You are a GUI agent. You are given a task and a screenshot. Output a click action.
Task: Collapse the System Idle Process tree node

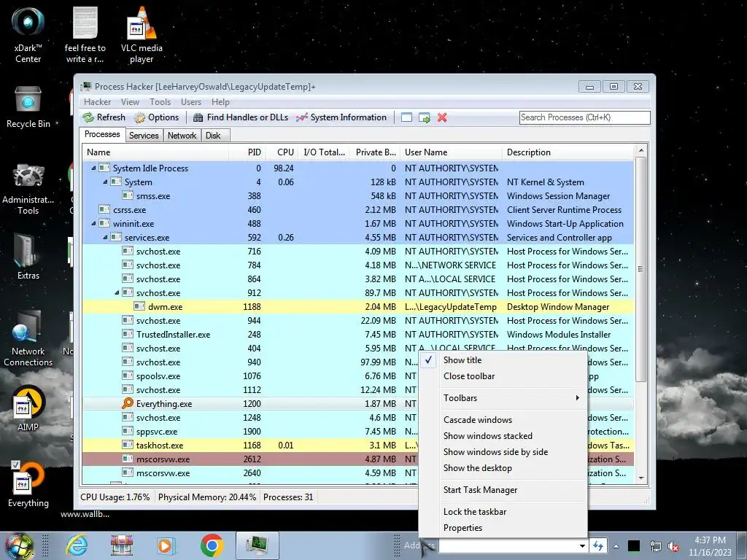[94, 168]
